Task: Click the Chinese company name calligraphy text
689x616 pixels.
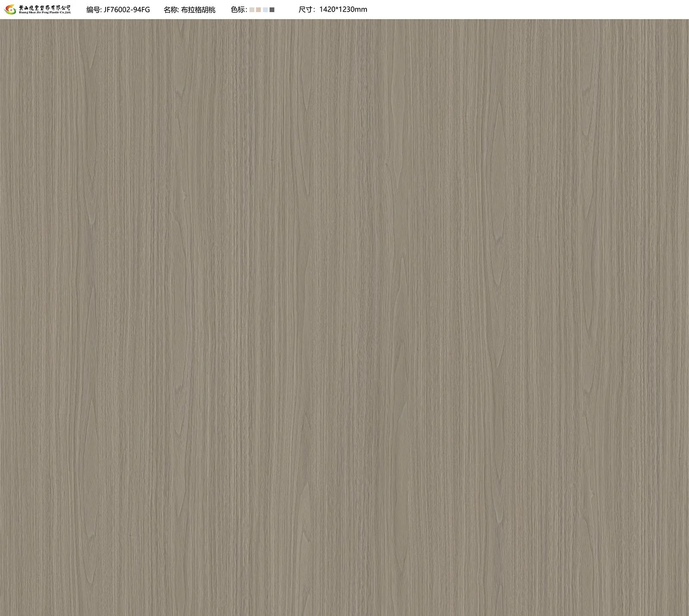Action: [x=45, y=7]
